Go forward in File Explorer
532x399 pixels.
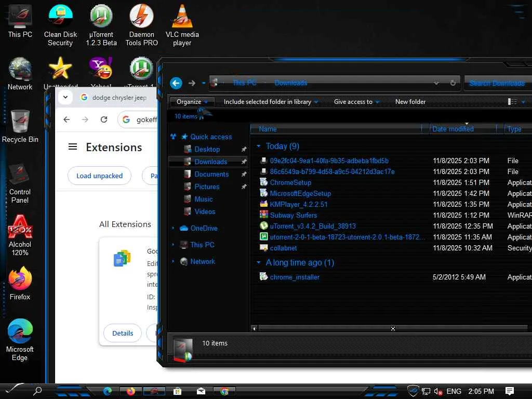tap(192, 83)
